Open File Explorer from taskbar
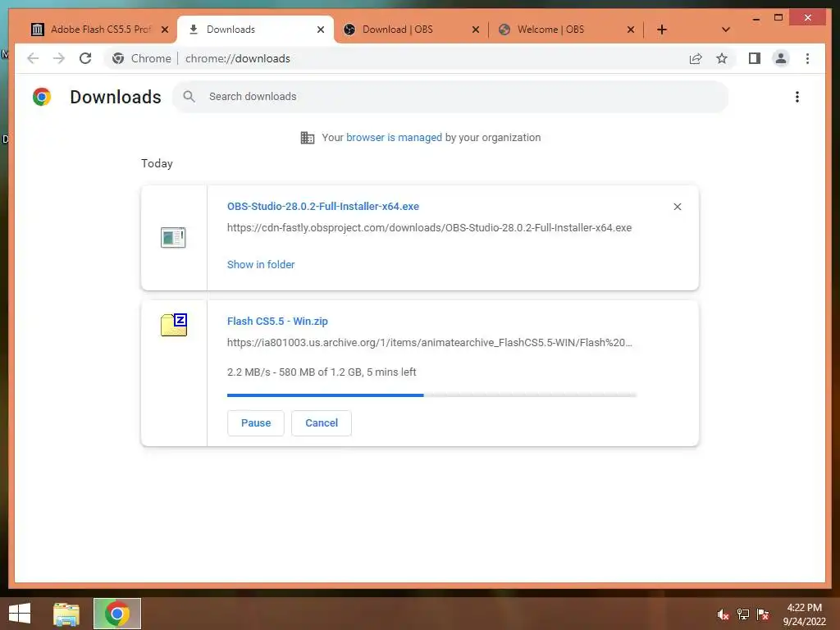The width and height of the screenshot is (840, 630). coord(66,614)
